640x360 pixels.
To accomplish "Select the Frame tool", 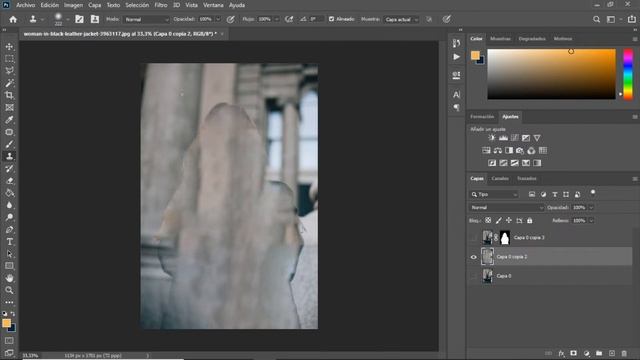I will tap(9, 108).
